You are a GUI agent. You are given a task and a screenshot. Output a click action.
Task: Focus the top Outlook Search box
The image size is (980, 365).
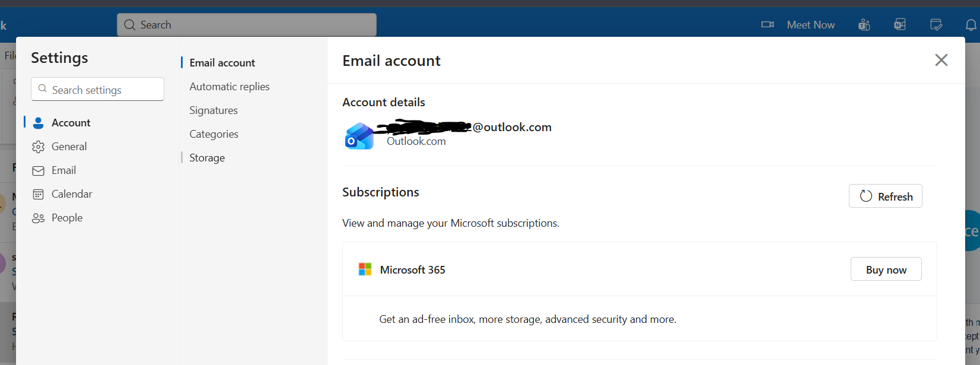(247, 25)
